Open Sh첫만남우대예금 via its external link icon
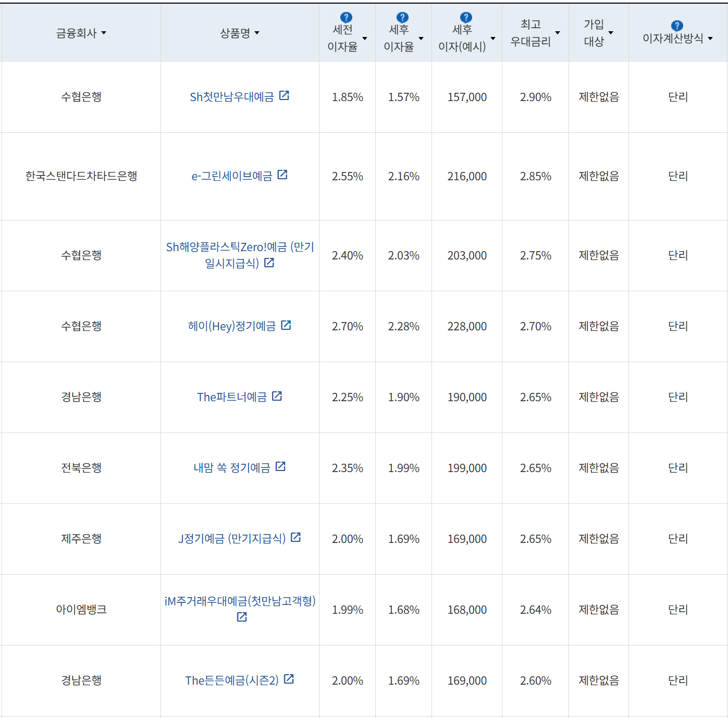The width and height of the screenshot is (728, 718). (285, 96)
